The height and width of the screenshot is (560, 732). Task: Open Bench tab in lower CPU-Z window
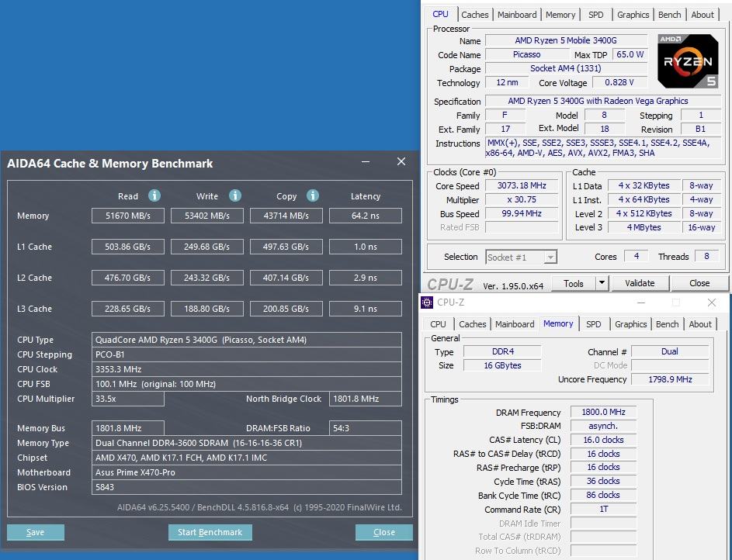(x=667, y=324)
